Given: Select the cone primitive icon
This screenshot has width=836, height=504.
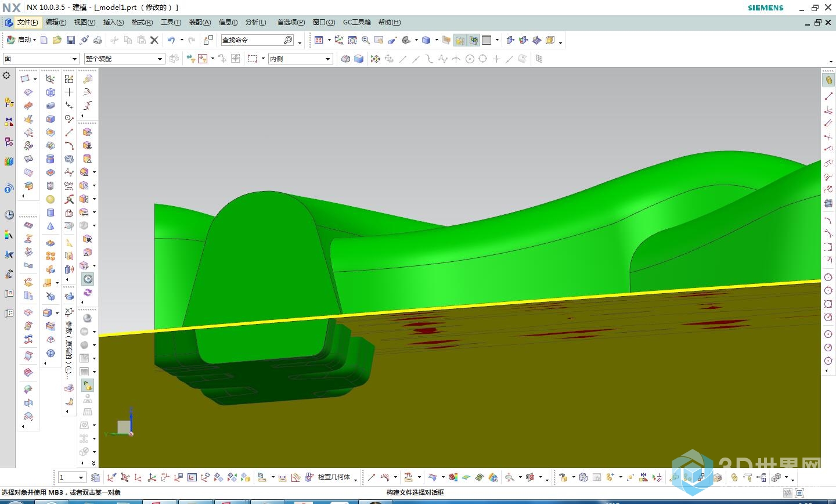Looking at the screenshot, I should [x=51, y=226].
